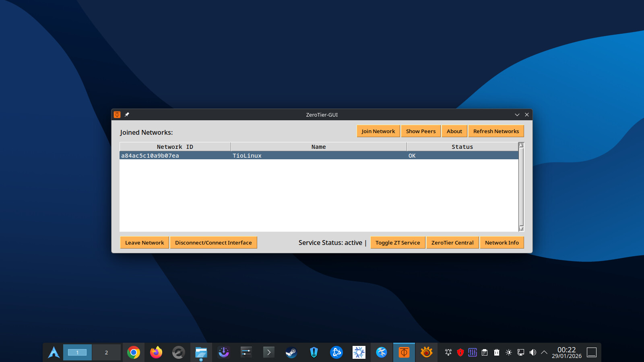Expand hidden system tray icons arrow

point(544,353)
